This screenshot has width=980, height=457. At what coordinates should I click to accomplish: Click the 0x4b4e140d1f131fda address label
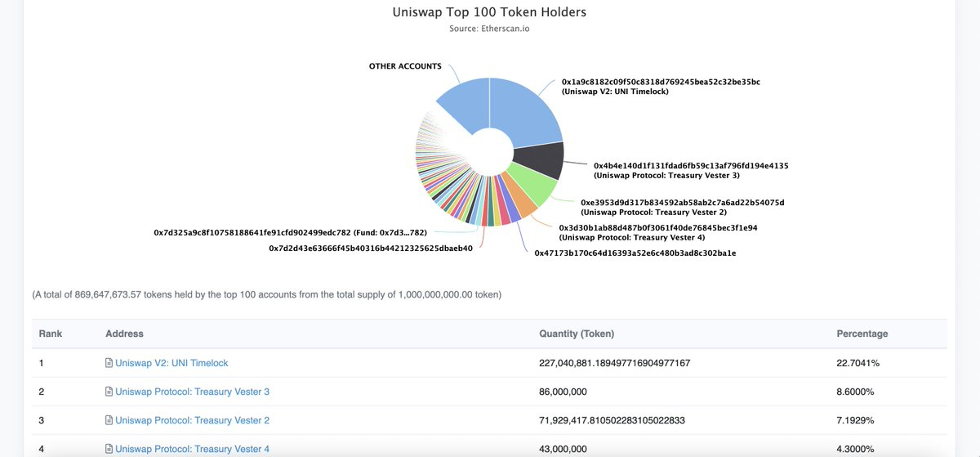691,170
